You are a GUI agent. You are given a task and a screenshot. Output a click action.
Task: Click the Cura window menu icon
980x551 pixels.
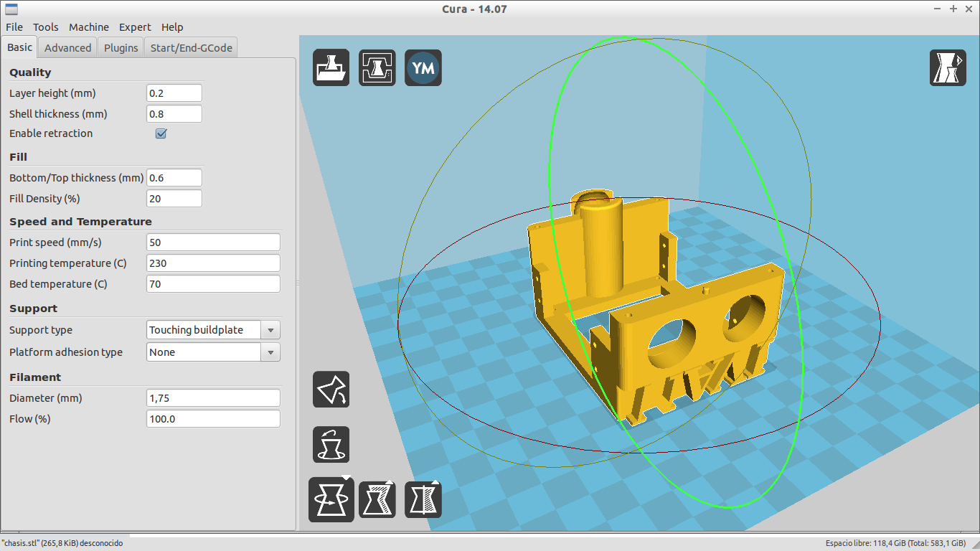pyautogui.click(x=11, y=9)
